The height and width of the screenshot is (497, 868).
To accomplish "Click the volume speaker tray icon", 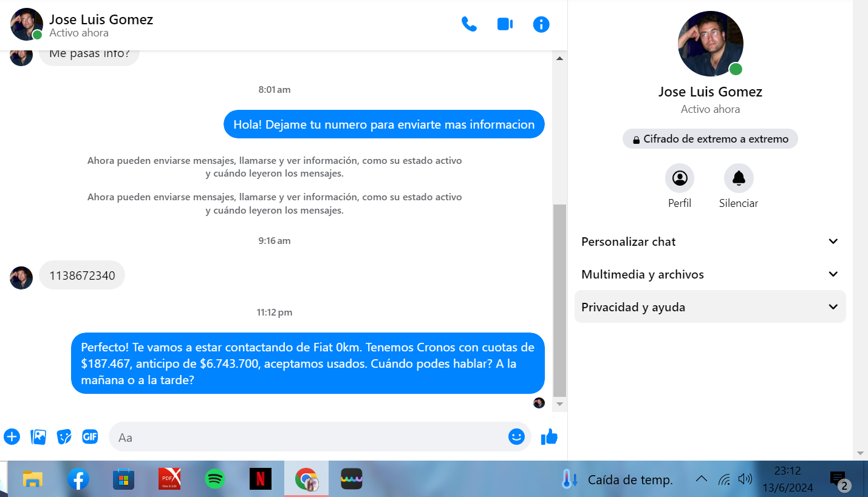I will coord(745,479).
